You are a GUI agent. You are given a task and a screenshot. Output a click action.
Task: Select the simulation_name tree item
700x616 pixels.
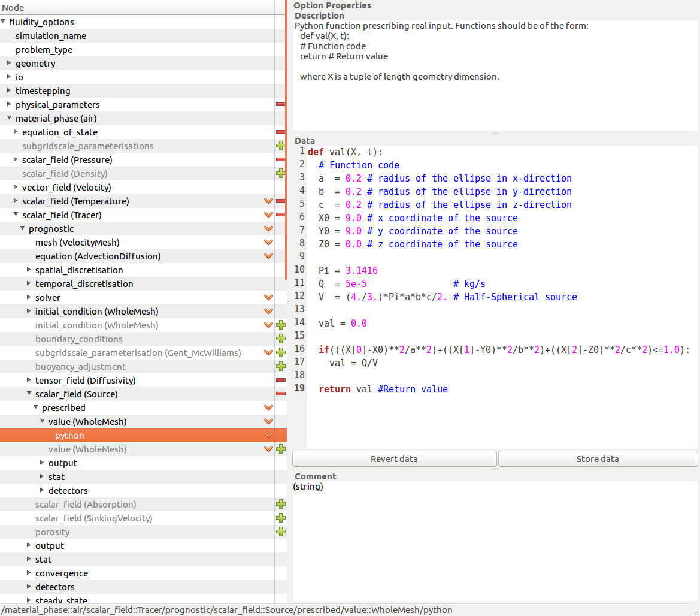[51, 36]
